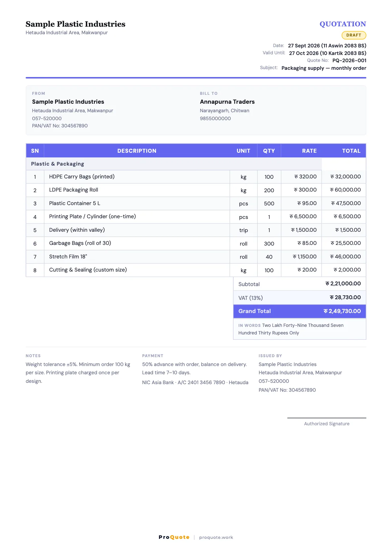Click the Weight tolerance note text

click(78, 373)
